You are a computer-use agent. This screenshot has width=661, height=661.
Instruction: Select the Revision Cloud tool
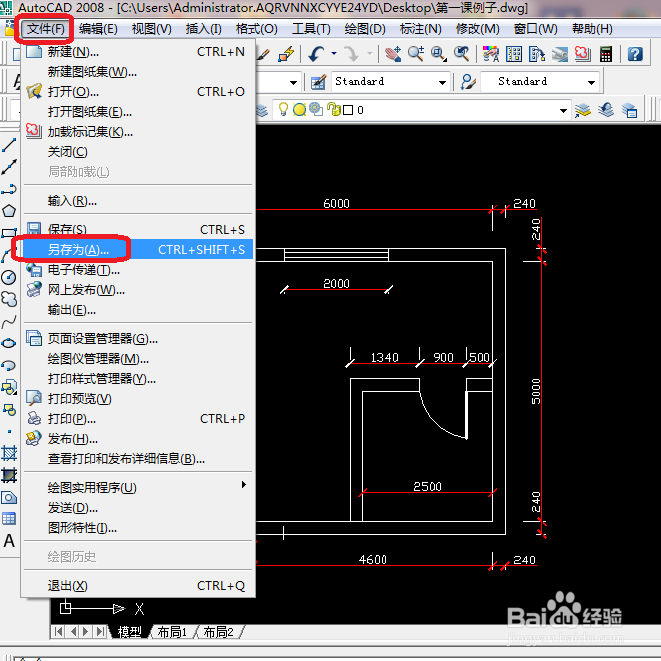click(x=9, y=299)
